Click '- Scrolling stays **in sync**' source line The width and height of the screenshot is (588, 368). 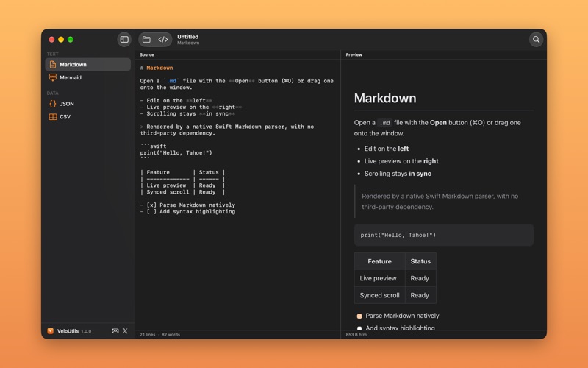187,114
